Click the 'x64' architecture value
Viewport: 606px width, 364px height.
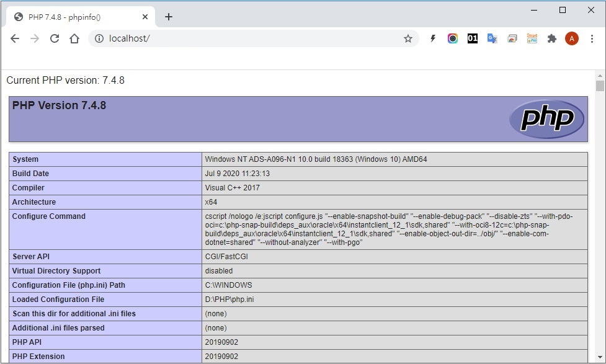tap(211, 202)
